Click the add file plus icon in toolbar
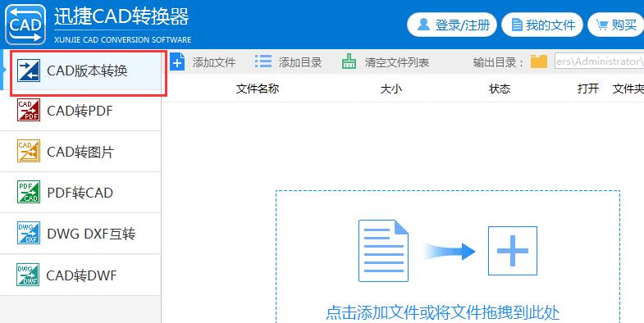Screen dimensions: 644x323 pos(177,62)
